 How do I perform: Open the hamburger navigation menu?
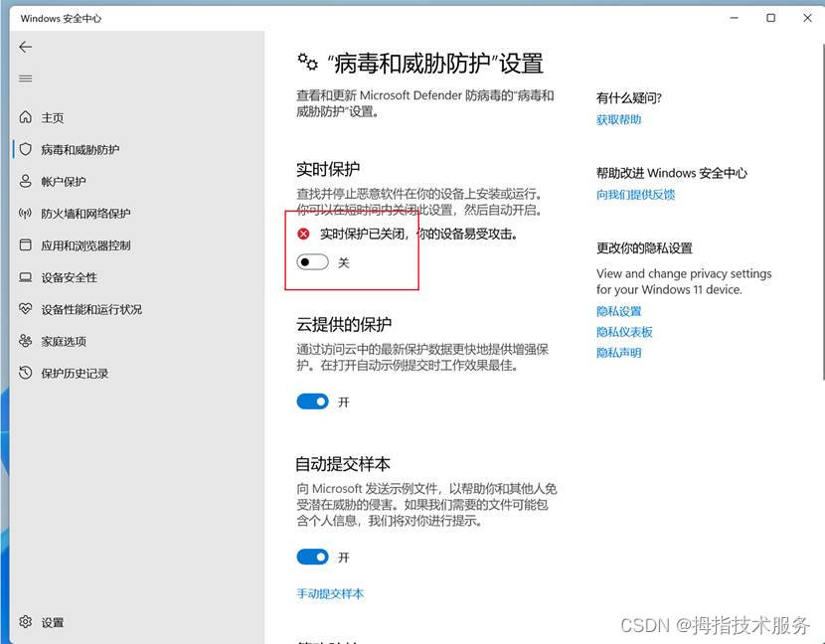(25, 79)
